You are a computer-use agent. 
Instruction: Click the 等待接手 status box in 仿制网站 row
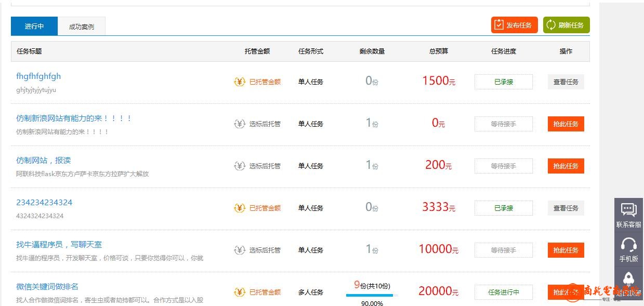tap(503, 166)
